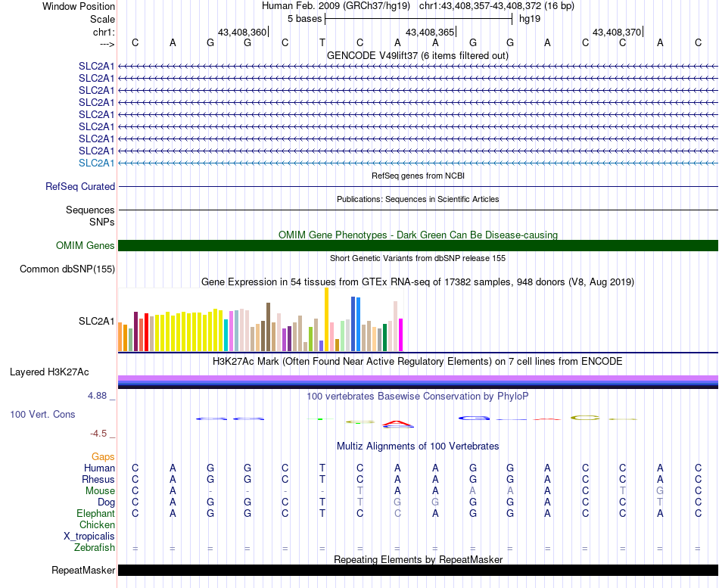Viewport: 719px width, 588px height.
Task: Click the cyan bar in GTEx chart
Action: (x=226, y=335)
